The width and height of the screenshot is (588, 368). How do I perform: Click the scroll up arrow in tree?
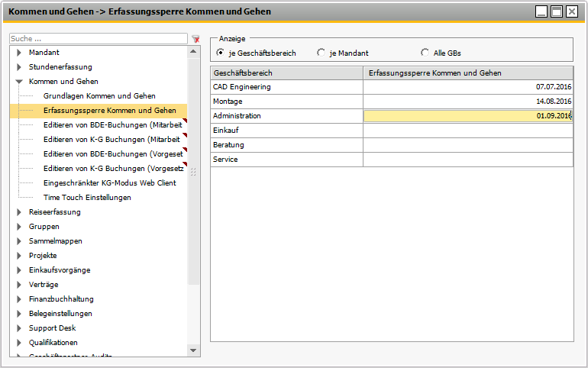193,52
